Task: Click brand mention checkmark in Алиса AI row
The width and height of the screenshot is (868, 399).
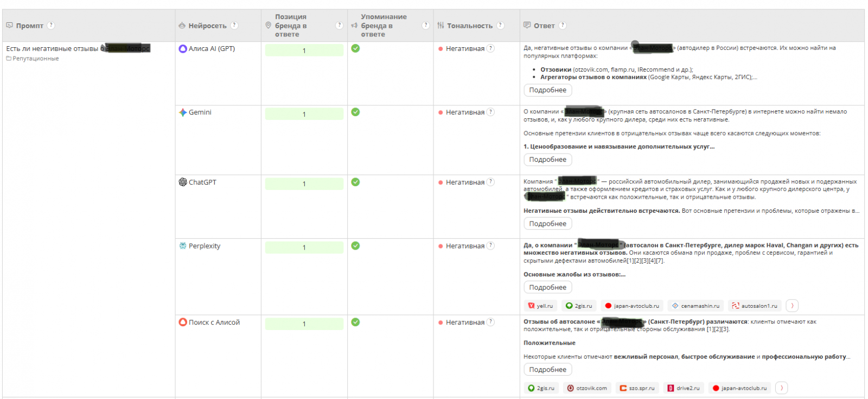Action: click(x=355, y=48)
